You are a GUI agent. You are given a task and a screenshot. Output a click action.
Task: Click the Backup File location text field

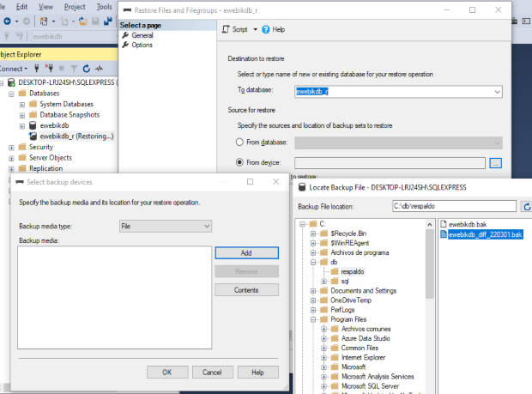tap(454, 206)
